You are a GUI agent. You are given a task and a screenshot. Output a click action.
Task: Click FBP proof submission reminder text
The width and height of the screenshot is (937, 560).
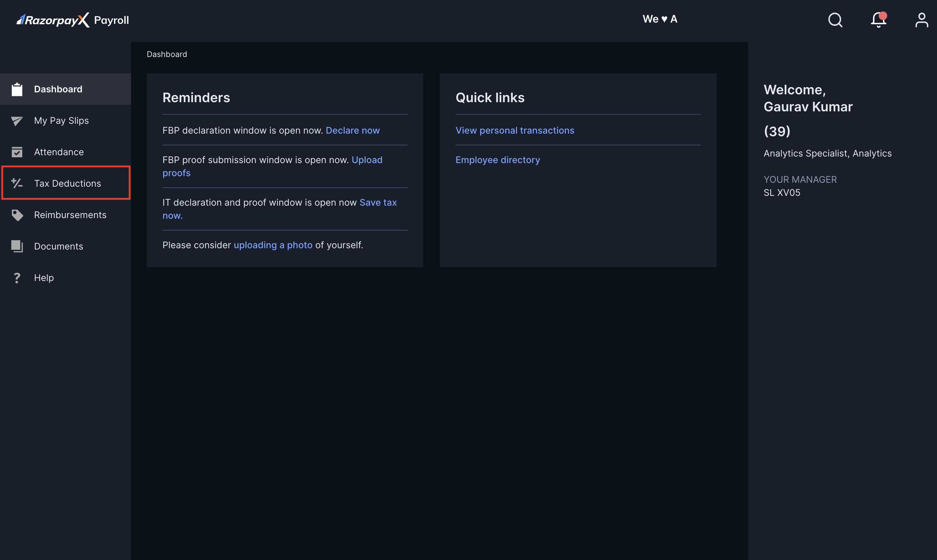click(x=256, y=160)
